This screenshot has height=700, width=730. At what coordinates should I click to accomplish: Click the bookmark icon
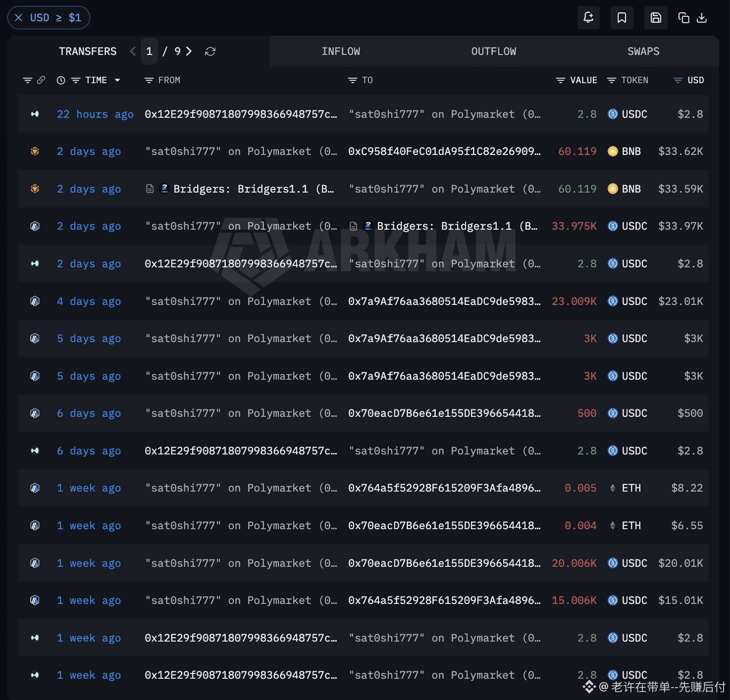click(622, 18)
